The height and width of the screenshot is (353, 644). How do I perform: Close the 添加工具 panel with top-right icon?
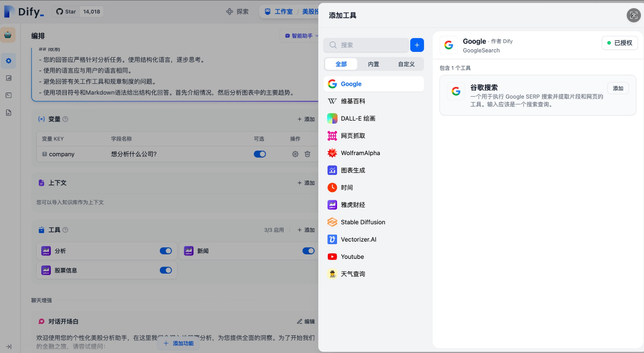633,15
